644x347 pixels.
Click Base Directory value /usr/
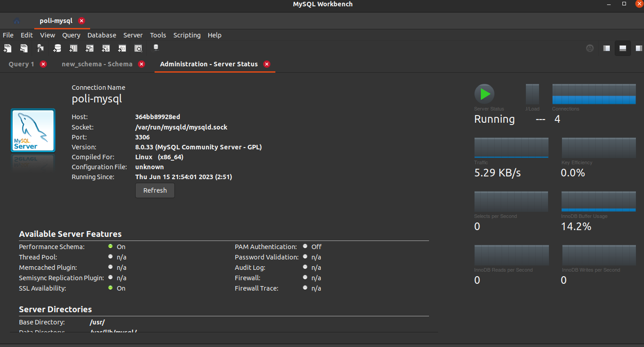click(x=97, y=323)
